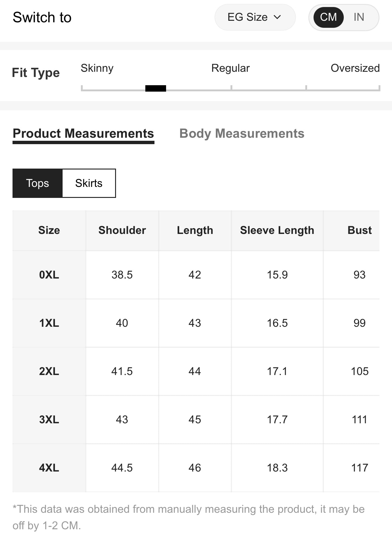Click the black Fit Type slider marker
Viewport: 392px width, 543px height.
click(x=156, y=89)
